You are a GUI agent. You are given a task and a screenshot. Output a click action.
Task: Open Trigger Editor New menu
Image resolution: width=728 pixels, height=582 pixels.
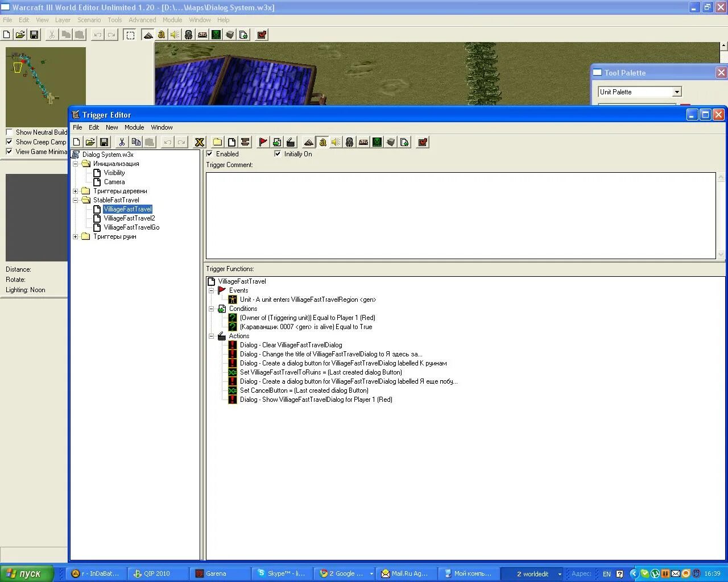112,127
